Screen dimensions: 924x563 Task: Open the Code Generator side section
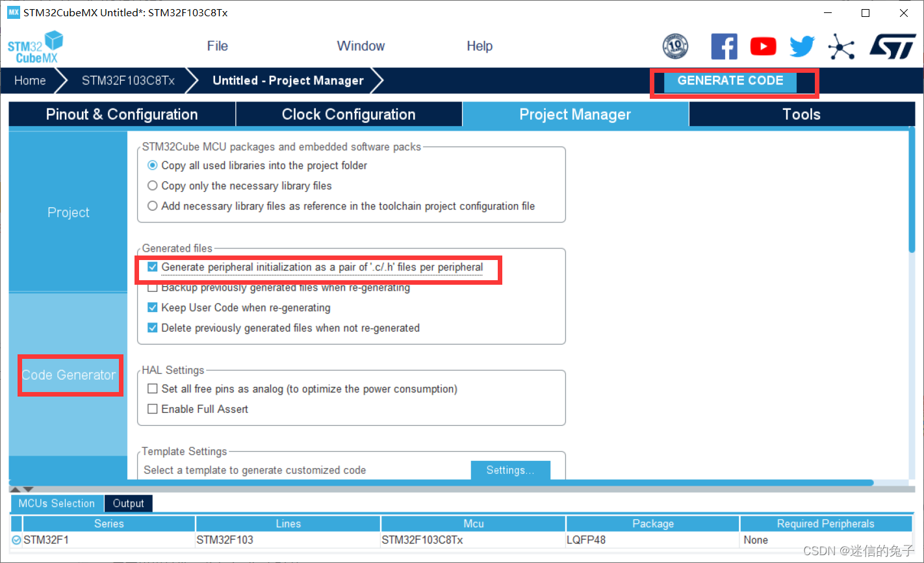click(68, 375)
